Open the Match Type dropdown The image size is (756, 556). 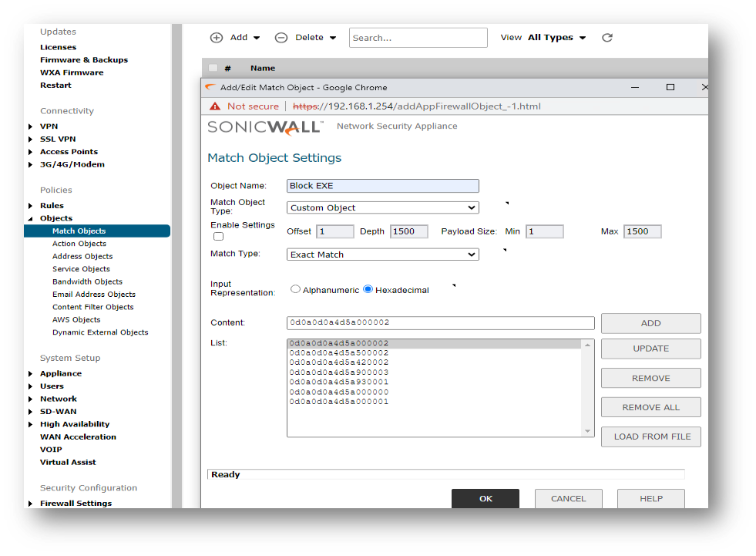pos(382,254)
